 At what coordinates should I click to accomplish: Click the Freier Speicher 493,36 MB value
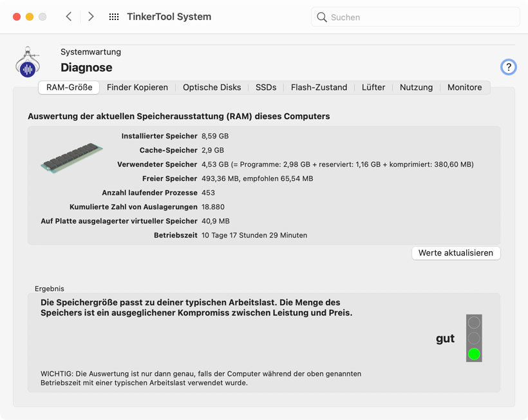(258, 178)
